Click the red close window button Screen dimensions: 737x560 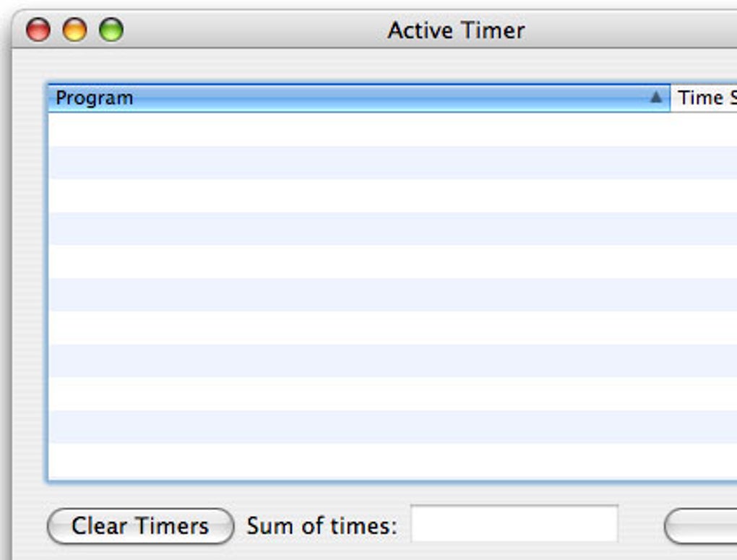coord(38,30)
